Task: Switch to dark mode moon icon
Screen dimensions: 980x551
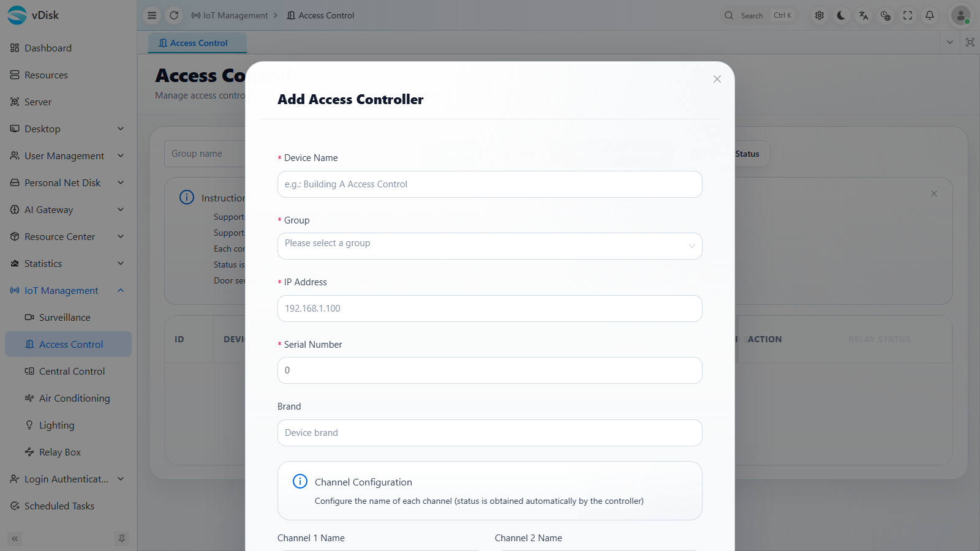Action: point(842,15)
